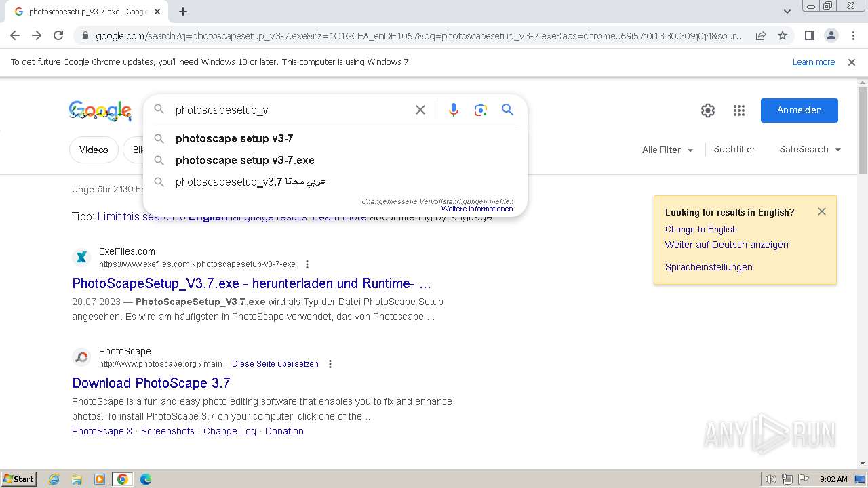Open Spracheinstellungen language settings
This screenshot has height=488, width=868.
pyautogui.click(x=709, y=267)
